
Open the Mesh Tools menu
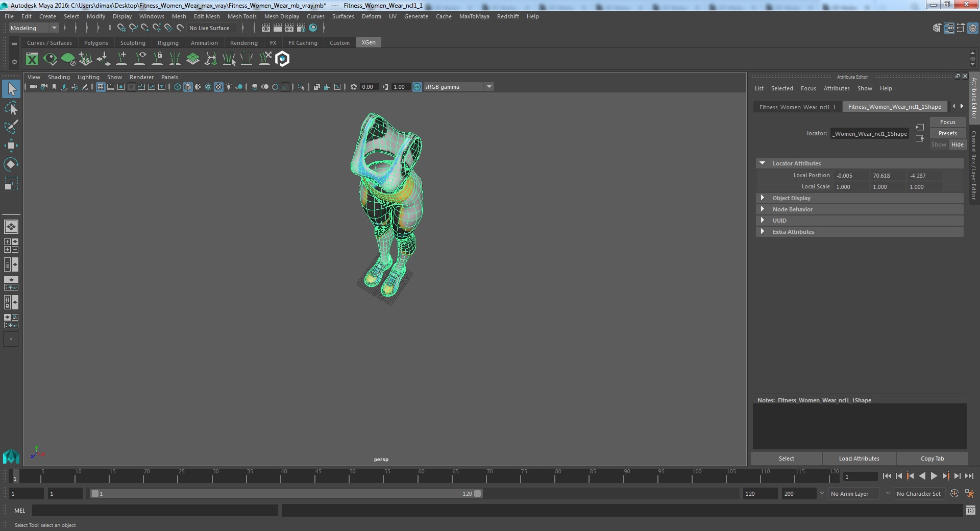[242, 16]
